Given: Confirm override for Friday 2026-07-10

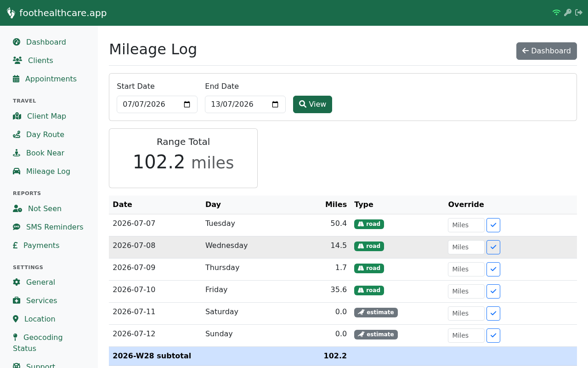Looking at the screenshot, I should [x=493, y=291].
